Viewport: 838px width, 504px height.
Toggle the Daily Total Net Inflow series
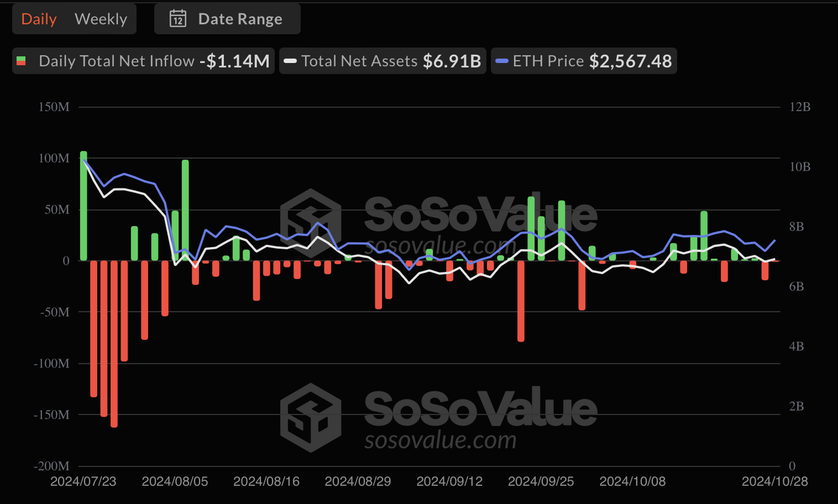[116, 61]
